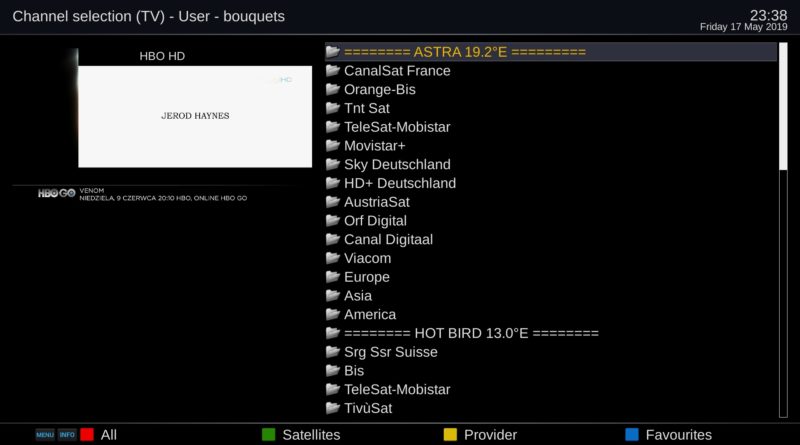Screen dimensions: 800x445
Task: Click the AustriaSat folder icon
Action: (333, 202)
